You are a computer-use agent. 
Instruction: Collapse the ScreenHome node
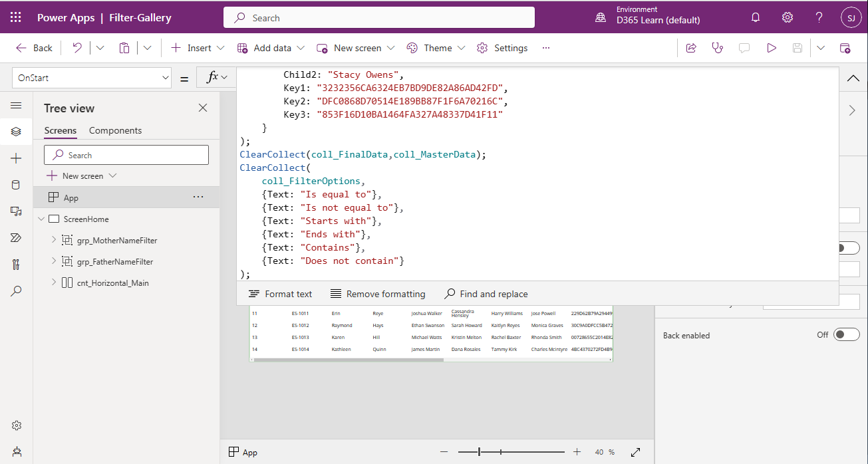pyautogui.click(x=41, y=219)
